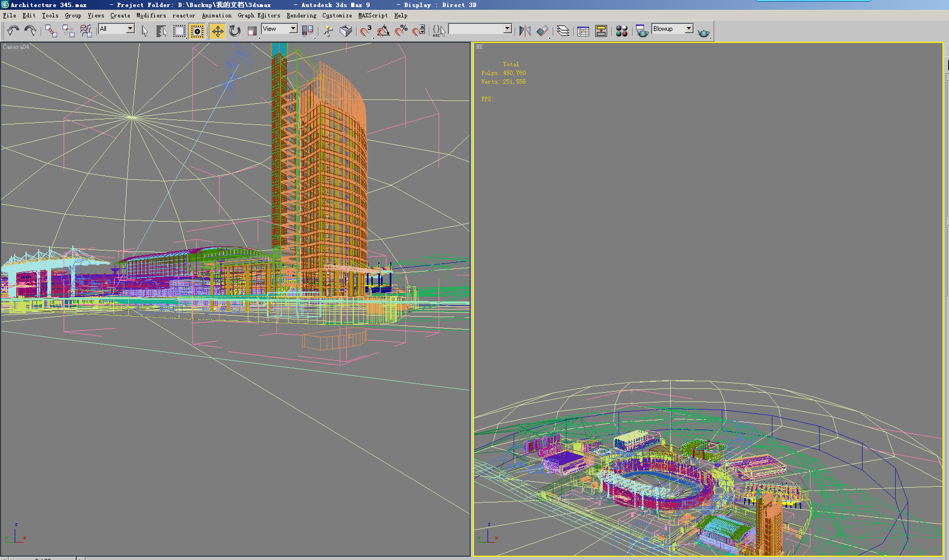Open the Curve Editor icon

coord(583,31)
